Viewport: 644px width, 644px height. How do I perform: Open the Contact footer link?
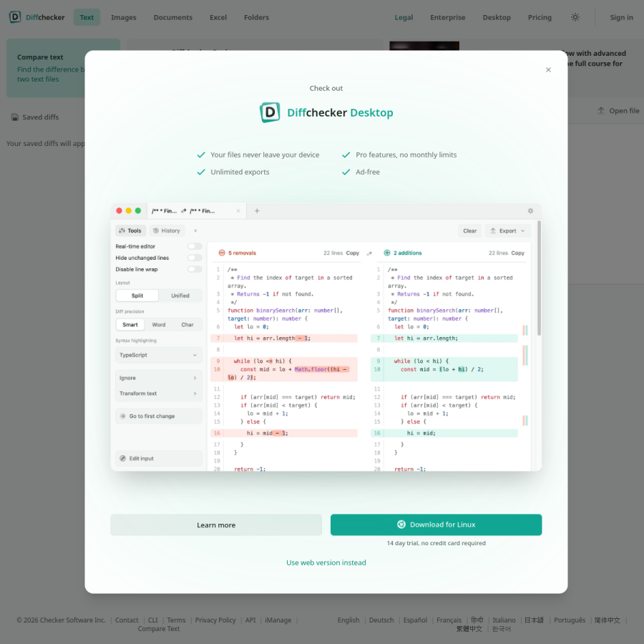point(127,620)
